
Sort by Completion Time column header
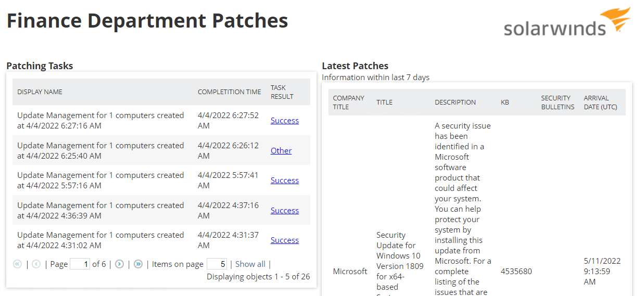(229, 92)
